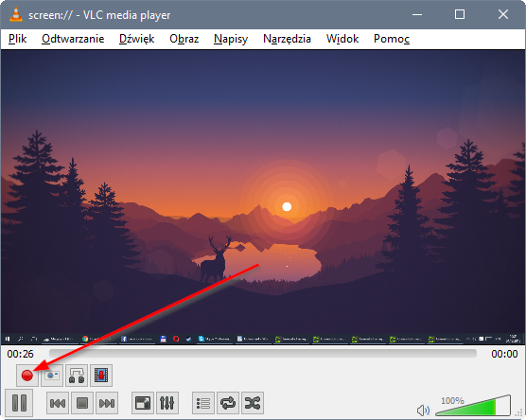The image size is (526, 420).
Task: Click the total time 00:00 label
Action: point(504,354)
